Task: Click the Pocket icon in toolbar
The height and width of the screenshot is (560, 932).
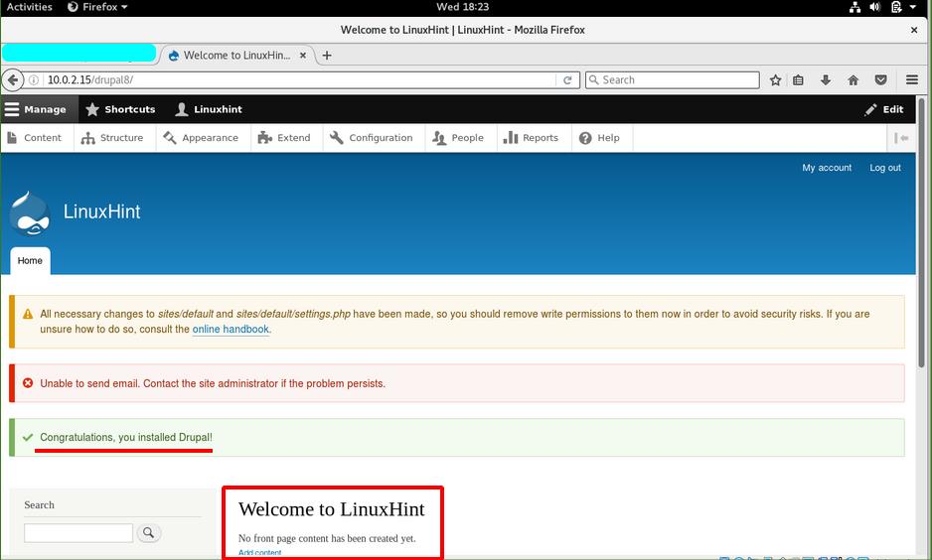Action: click(x=881, y=79)
